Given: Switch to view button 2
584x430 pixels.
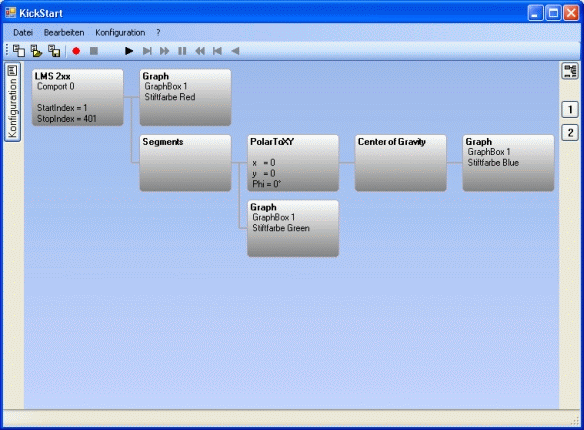Looking at the screenshot, I should click(x=570, y=133).
